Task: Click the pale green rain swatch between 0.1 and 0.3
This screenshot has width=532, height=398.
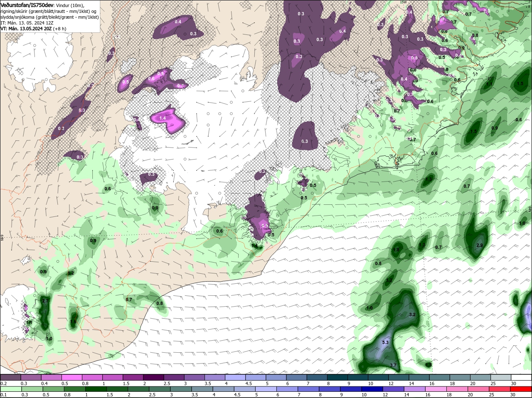Action: [x=10, y=389]
